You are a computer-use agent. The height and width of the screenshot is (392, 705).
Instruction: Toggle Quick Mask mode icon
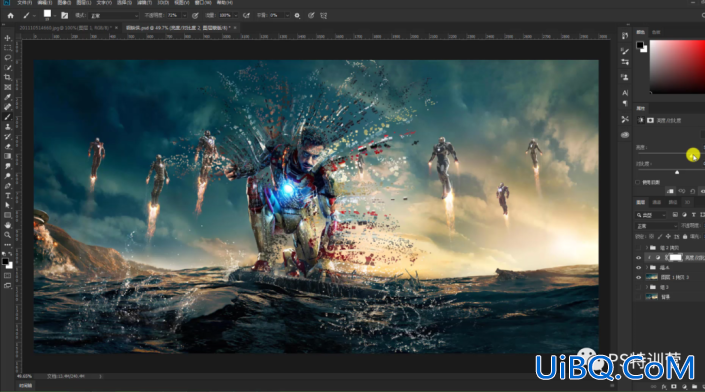coord(8,276)
